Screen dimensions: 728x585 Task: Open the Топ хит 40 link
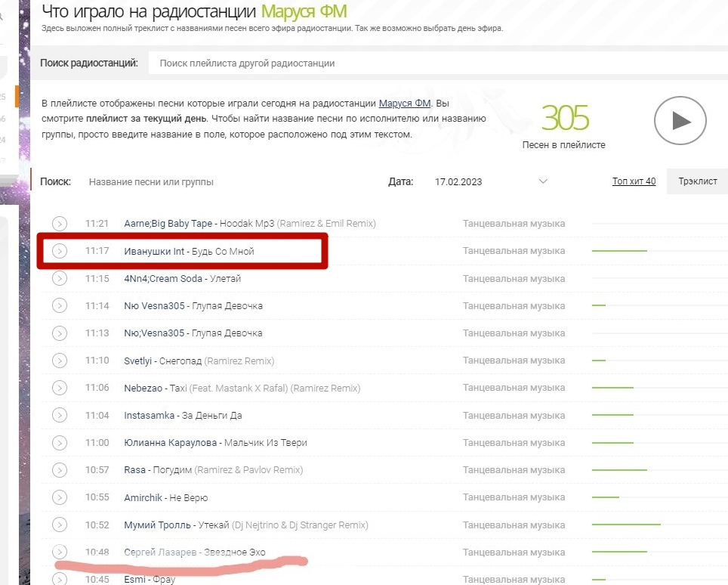[634, 181]
